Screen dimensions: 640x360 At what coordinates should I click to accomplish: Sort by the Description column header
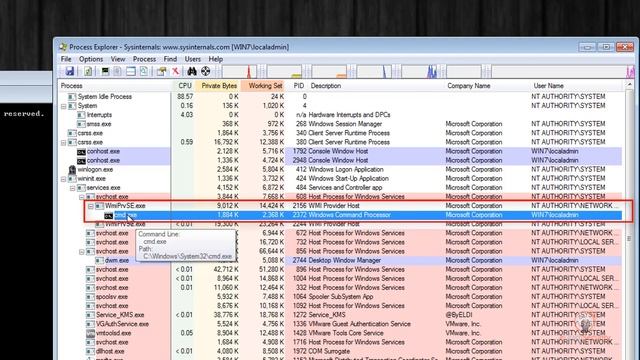(x=376, y=86)
